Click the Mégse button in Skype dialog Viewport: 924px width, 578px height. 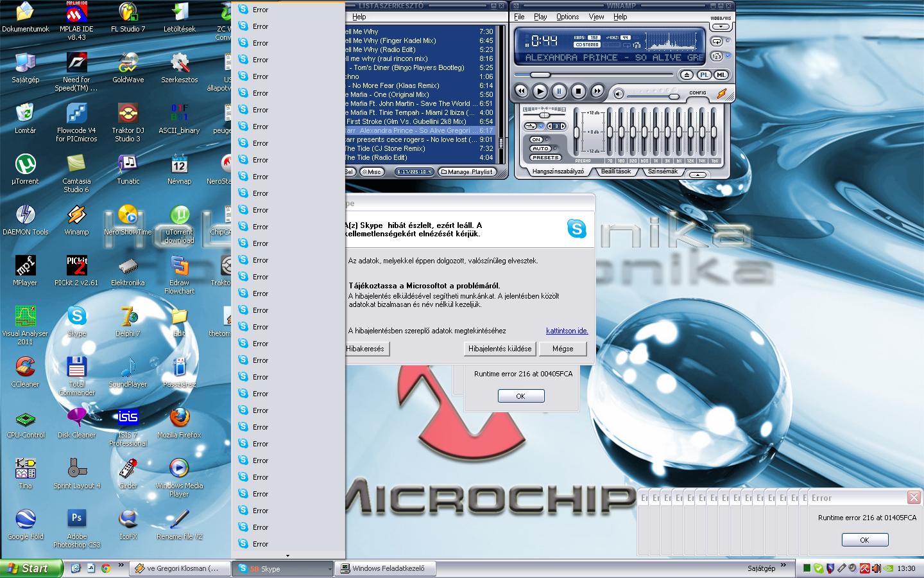click(563, 349)
